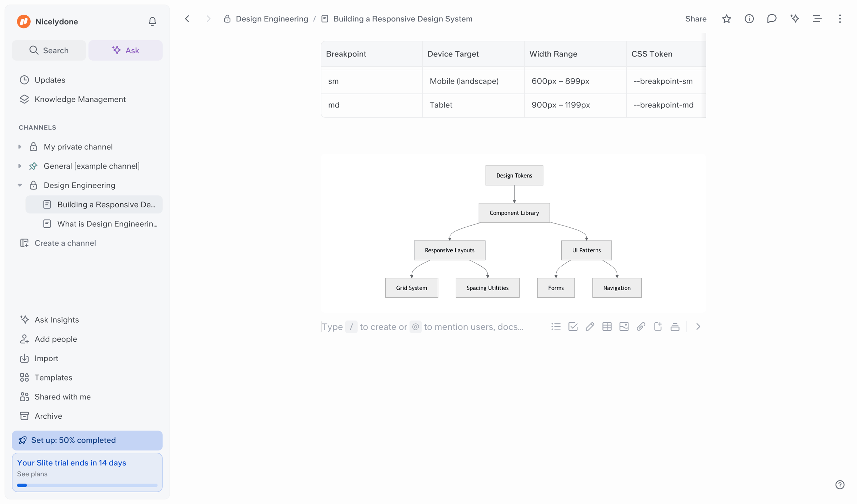Screen dimensions: 857x504
Task: Open the three-dot more options menu
Action: 840,19
